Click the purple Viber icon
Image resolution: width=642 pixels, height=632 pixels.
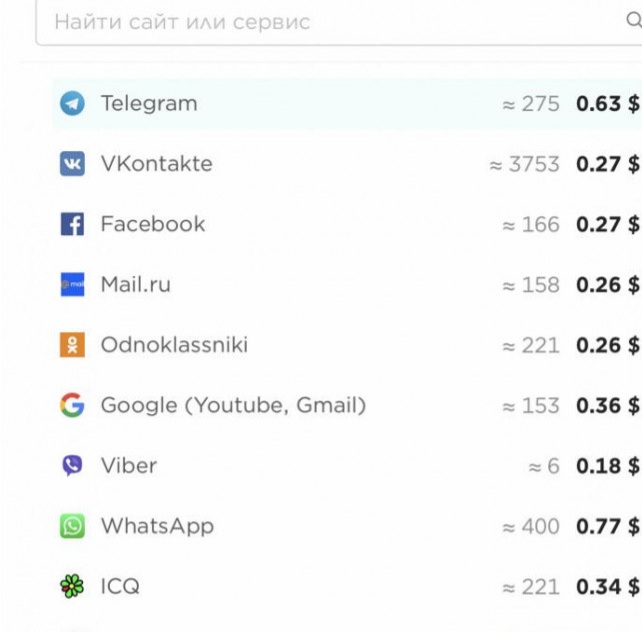72,466
